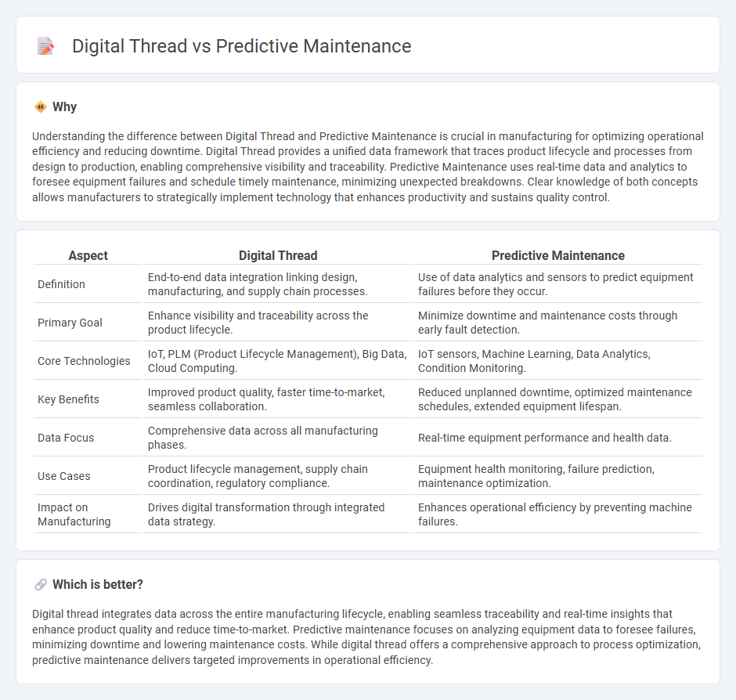The height and width of the screenshot is (700, 736).
Task: Click cell 'End-to-end data integration linking design'
Action: (278, 284)
